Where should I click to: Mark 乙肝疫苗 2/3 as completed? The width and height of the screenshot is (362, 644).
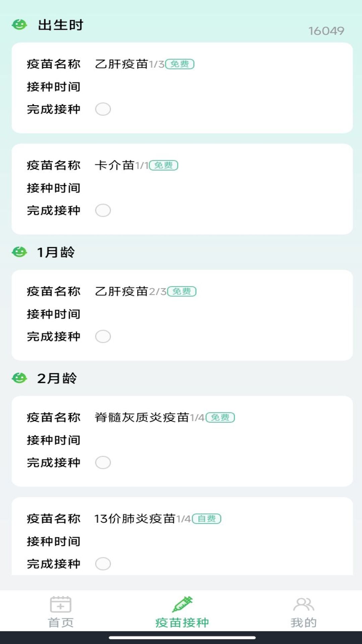coord(103,336)
